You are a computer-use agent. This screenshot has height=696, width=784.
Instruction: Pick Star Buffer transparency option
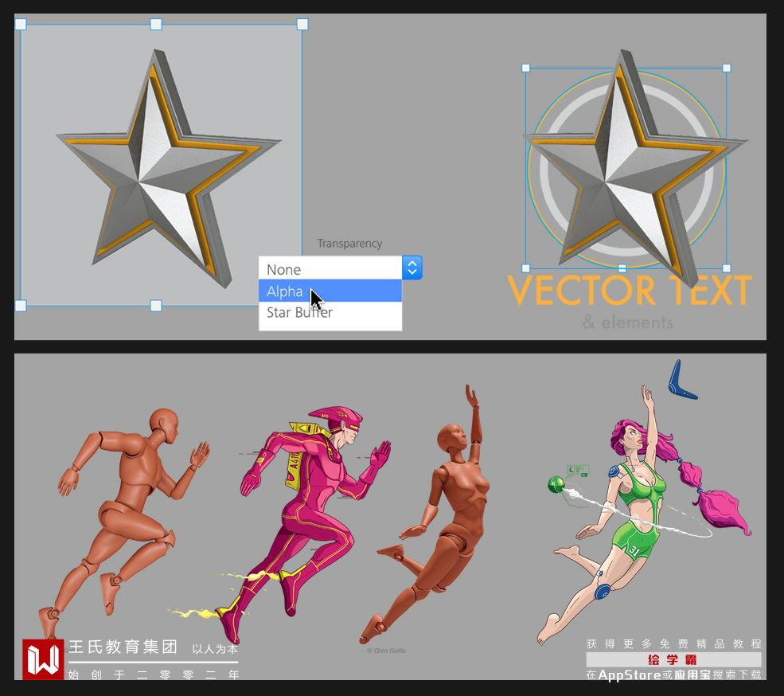coord(330,313)
